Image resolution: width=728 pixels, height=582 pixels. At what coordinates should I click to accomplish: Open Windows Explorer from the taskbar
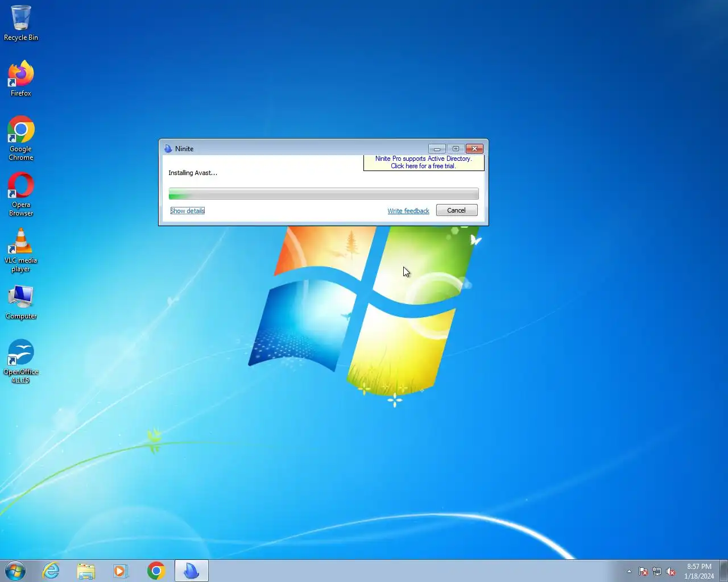point(86,571)
